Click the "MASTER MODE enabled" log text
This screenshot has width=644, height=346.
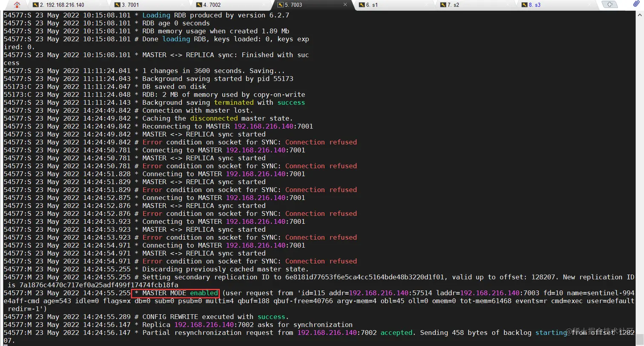180,293
